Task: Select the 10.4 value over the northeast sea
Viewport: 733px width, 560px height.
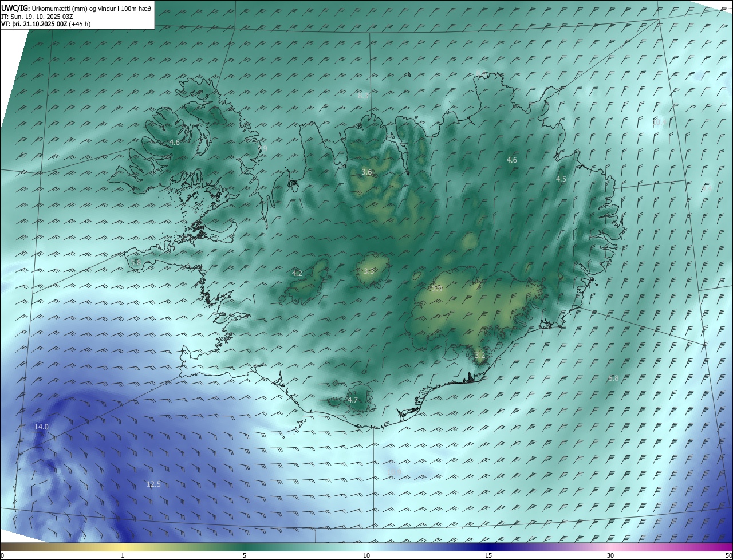Action: click(659, 122)
